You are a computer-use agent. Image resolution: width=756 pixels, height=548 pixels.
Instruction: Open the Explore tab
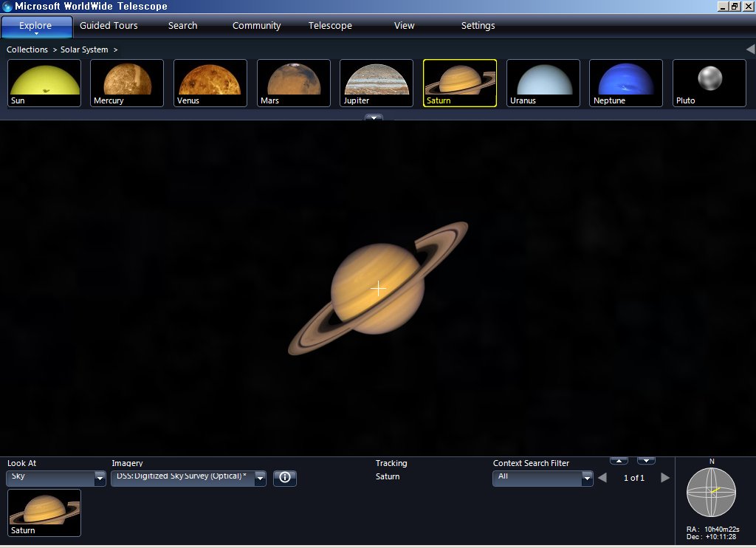point(36,26)
